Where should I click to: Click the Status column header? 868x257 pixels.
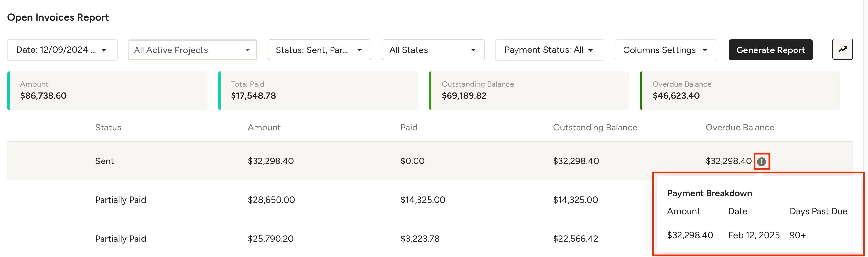[108, 127]
